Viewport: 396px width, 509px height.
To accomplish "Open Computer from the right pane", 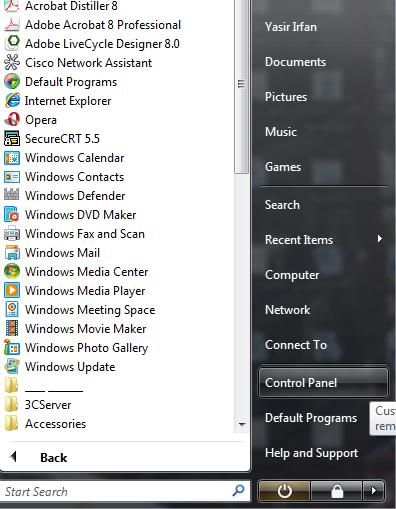I will (x=292, y=275).
